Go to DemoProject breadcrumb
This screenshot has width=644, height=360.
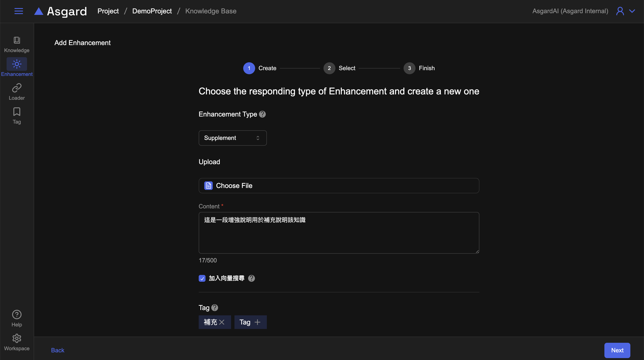coord(152,11)
